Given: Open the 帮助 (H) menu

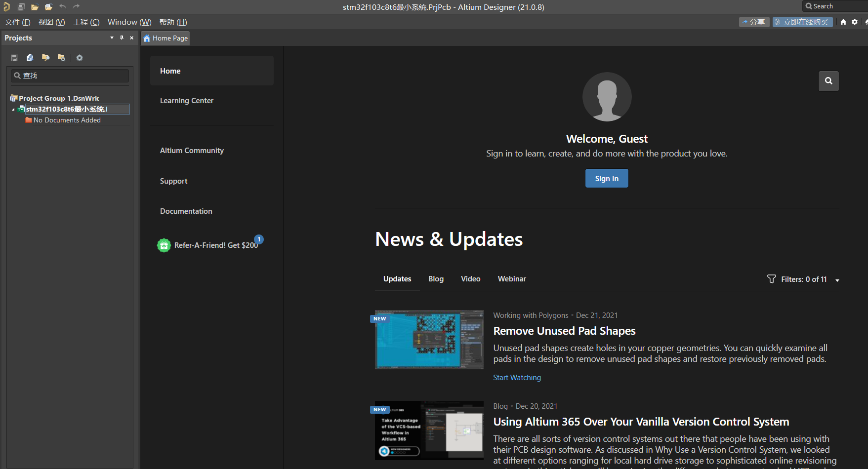Looking at the screenshot, I should (173, 22).
